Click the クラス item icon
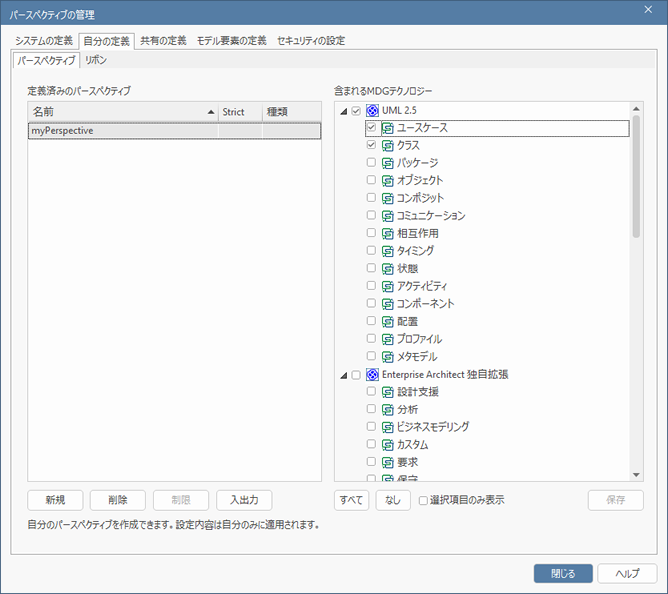 pos(388,145)
